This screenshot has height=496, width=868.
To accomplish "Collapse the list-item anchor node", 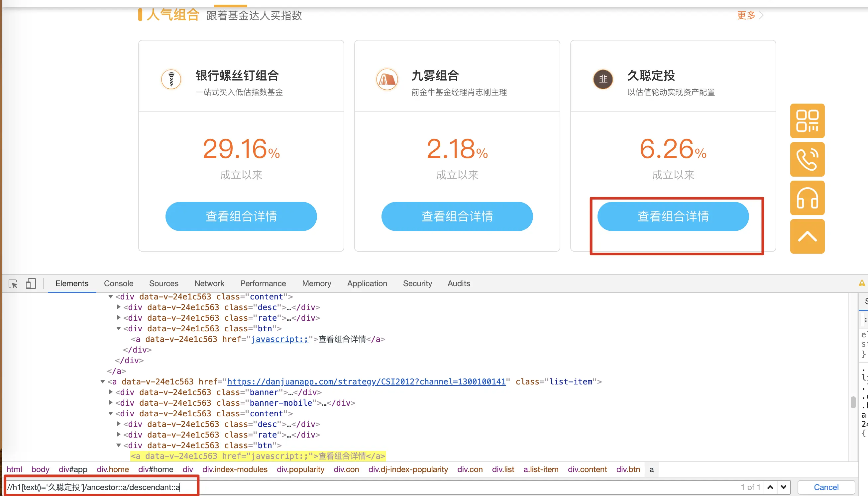I will click(x=103, y=381).
